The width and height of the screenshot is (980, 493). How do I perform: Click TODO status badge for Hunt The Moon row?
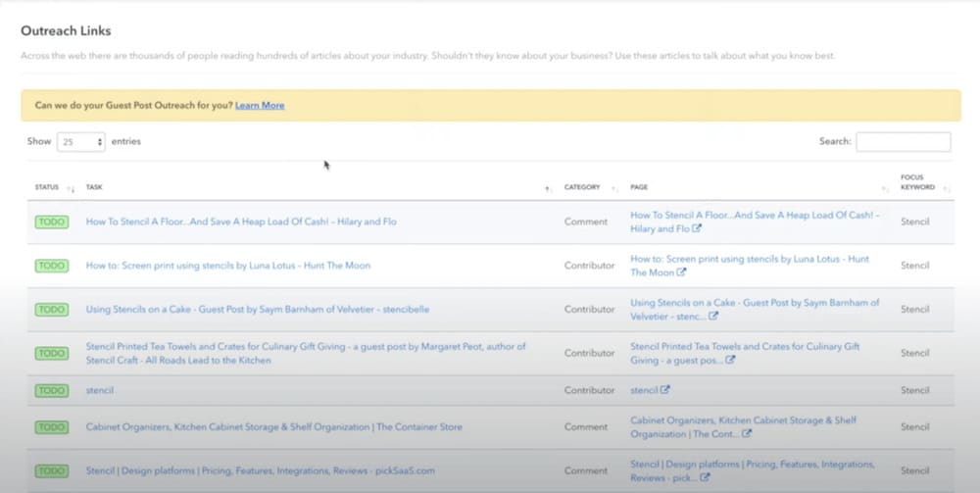coord(52,266)
